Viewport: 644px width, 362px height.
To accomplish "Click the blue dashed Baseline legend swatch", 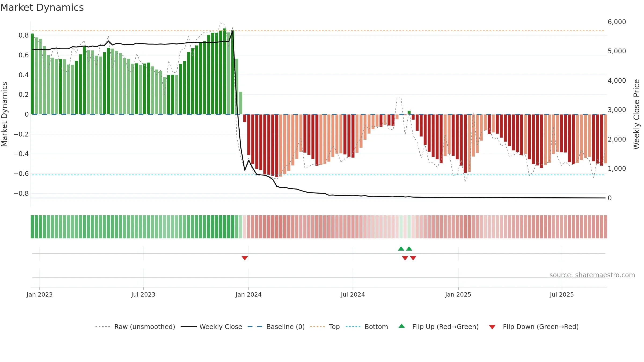I will [x=255, y=327].
